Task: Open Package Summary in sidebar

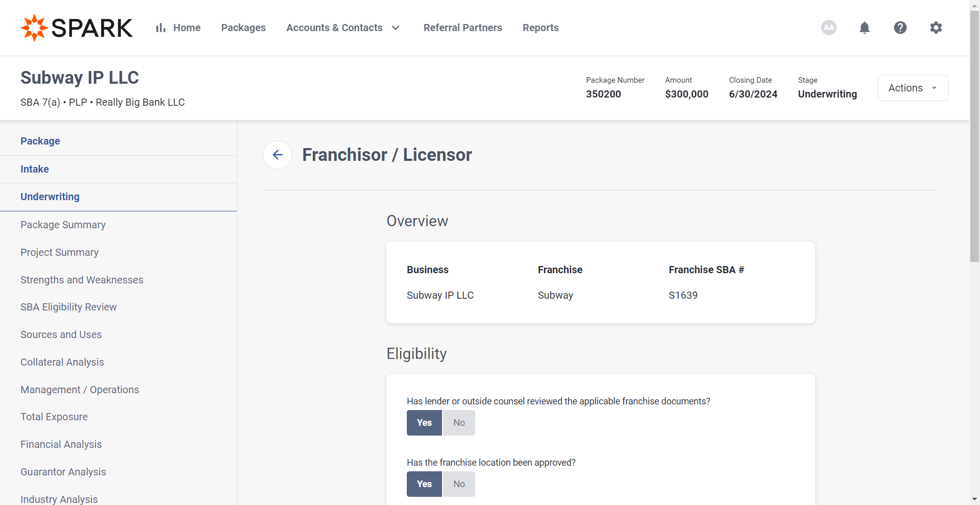Action: [63, 225]
